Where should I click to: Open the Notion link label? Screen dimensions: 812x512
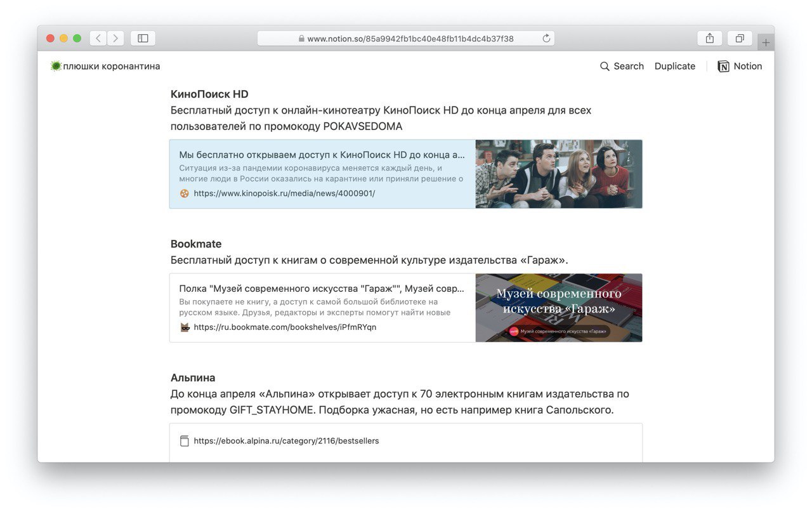point(748,66)
